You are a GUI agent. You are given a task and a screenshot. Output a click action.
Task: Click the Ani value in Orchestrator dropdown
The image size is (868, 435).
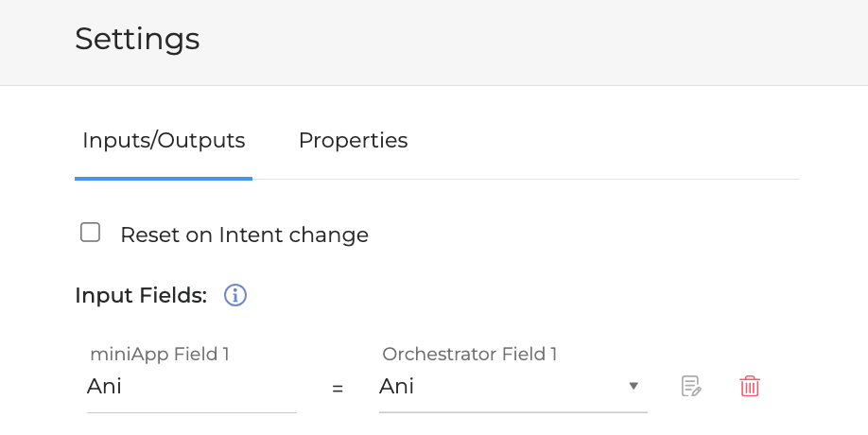point(397,387)
